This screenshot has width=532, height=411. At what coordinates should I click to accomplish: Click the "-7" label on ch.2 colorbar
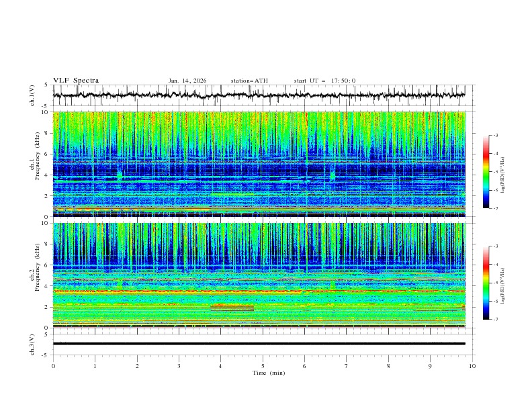pyautogui.click(x=495, y=319)
